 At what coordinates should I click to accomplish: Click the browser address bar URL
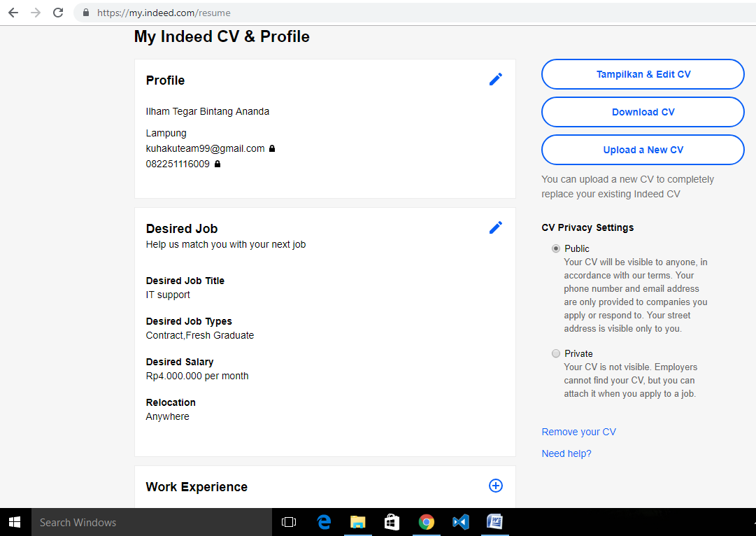164,13
